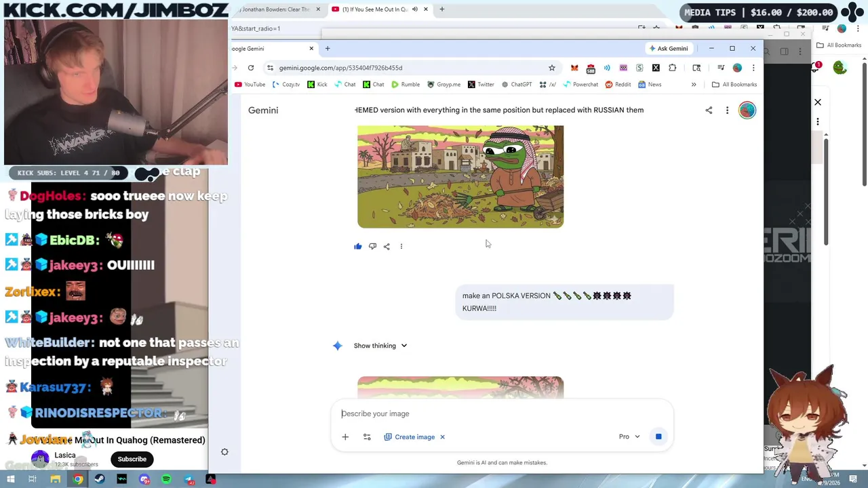The height and width of the screenshot is (488, 868).
Task: Switch to Jonathan Bowden background tab
Action: pos(275,9)
